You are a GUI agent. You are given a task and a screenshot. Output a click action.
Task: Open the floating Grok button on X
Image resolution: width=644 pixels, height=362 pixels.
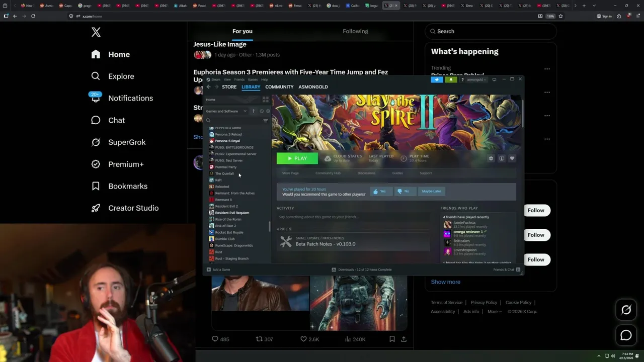[626, 310]
